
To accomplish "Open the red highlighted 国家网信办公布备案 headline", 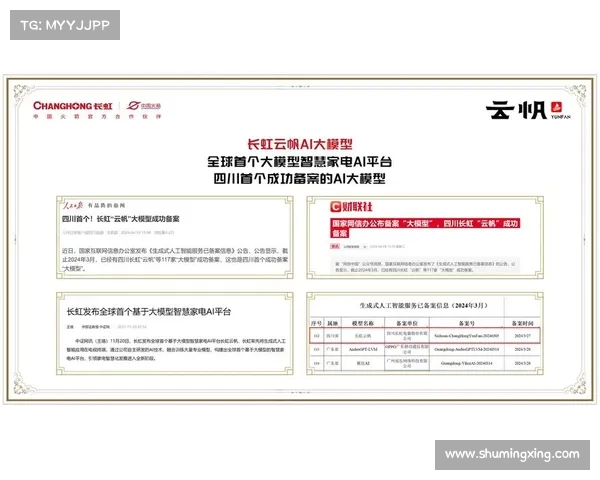I will tap(424, 228).
